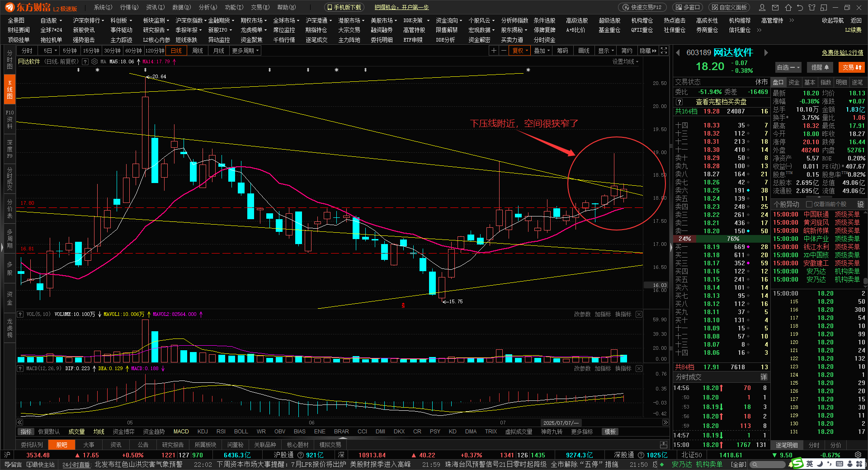Zoom in chart with plus icon
Image resolution: width=868 pixels, height=470 pixels.
[494, 51]
